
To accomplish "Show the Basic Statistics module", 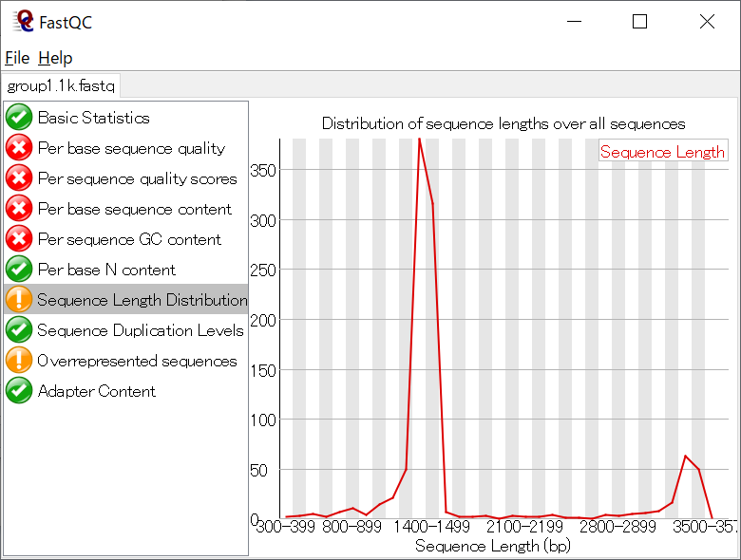I will pos(125,118).
